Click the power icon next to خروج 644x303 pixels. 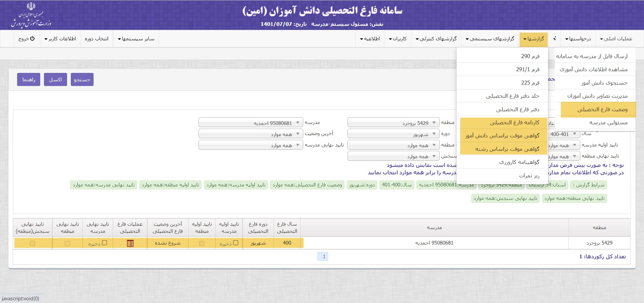coord(32,39)
